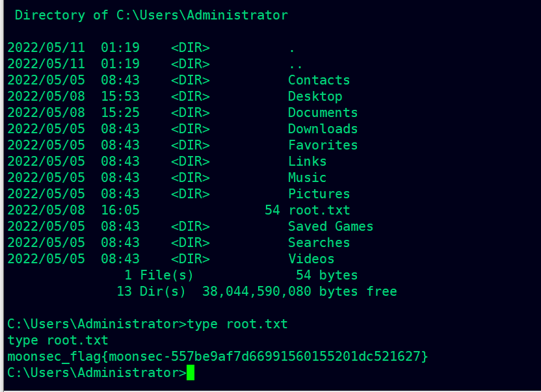Viewport: 541px width, 392px height.
Task: Click the Links directory name
Action: (308, 161)
